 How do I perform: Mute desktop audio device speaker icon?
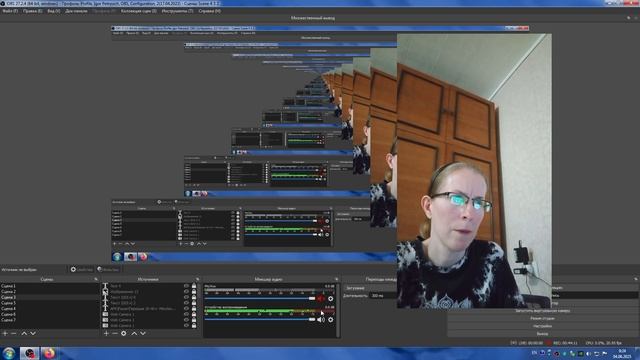click(321, 320)
